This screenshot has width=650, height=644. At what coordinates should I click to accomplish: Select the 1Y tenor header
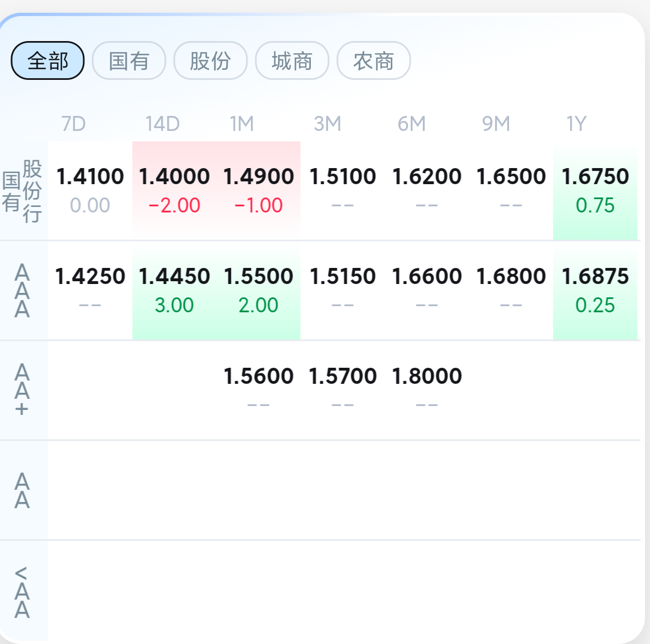(x=577, y=124)
